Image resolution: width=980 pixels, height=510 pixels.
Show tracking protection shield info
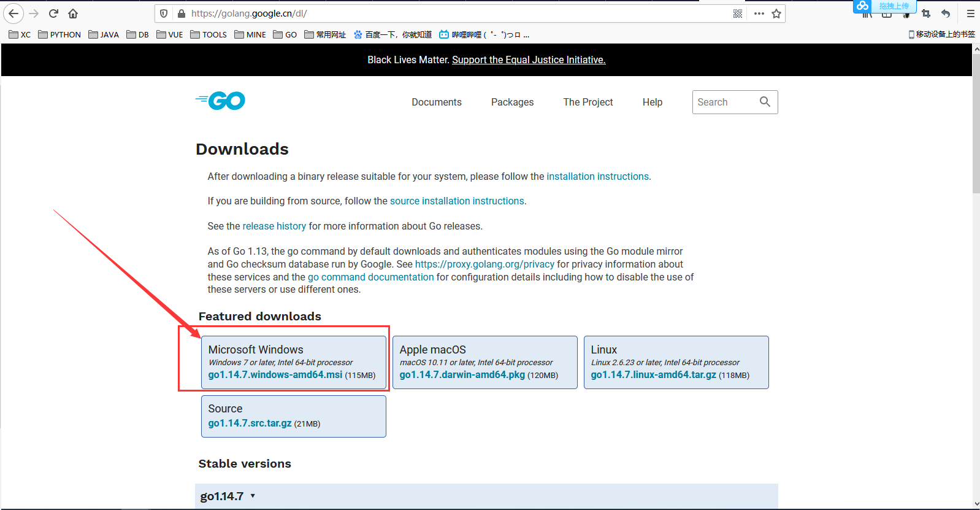pos(164,14)
